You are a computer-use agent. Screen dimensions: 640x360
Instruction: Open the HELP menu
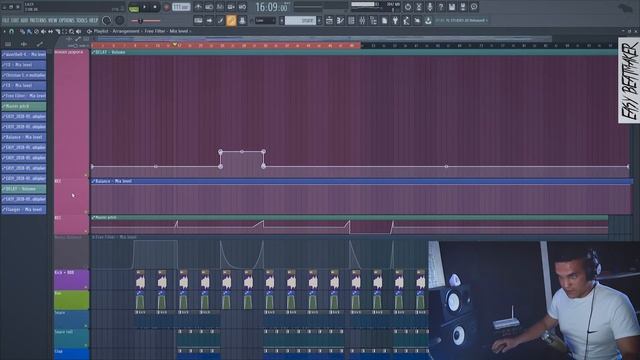pos(93,20)
